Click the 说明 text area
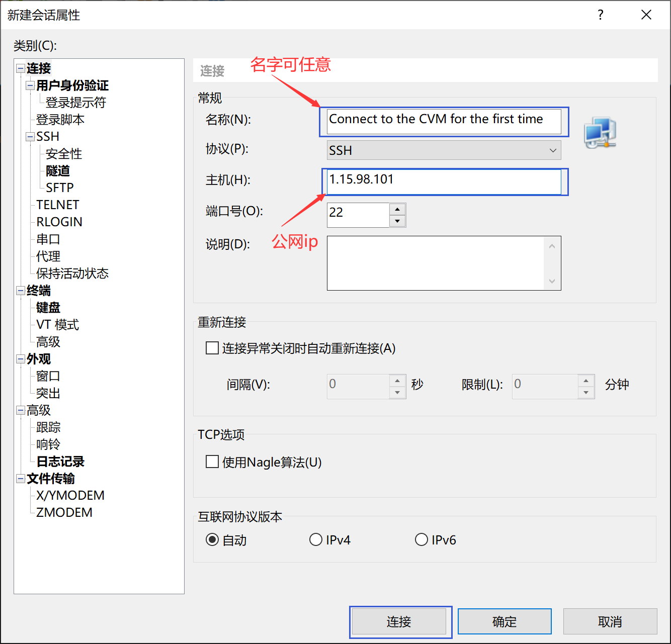Image resolution: width=671 pixels, height=644 pixels. (x=436, y=263)
